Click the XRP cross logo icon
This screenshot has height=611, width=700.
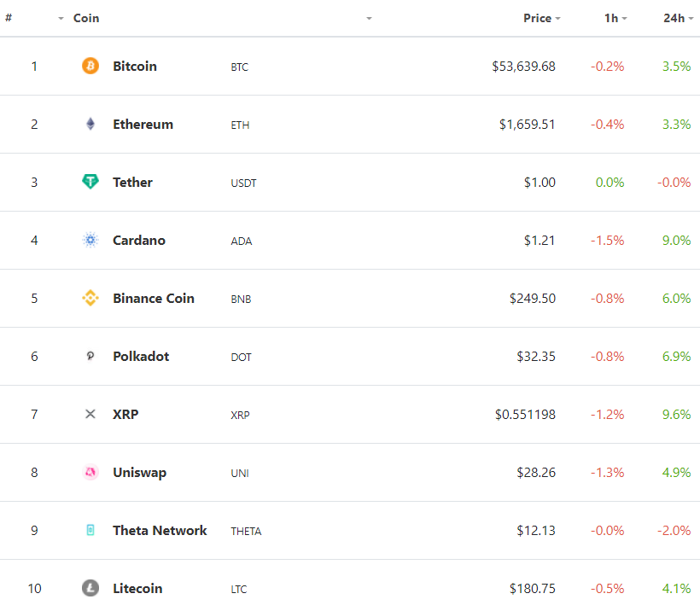pos(90,414)
